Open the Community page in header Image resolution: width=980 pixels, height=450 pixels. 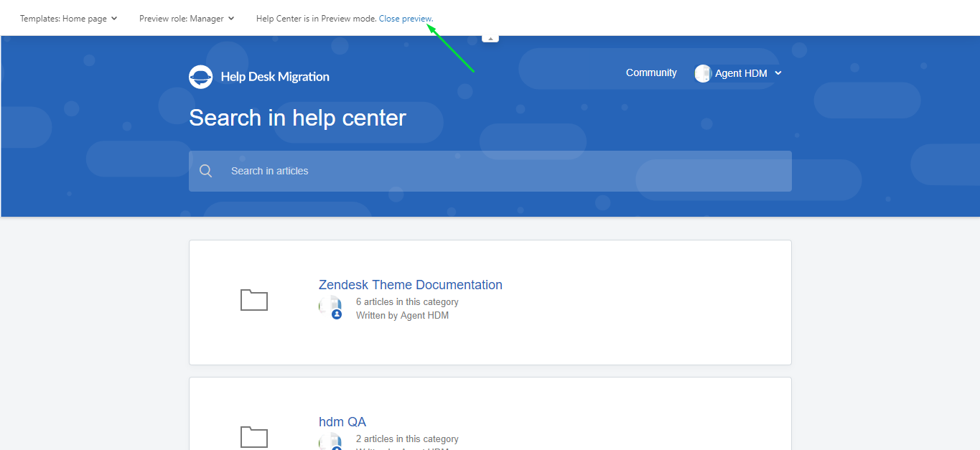651,72
